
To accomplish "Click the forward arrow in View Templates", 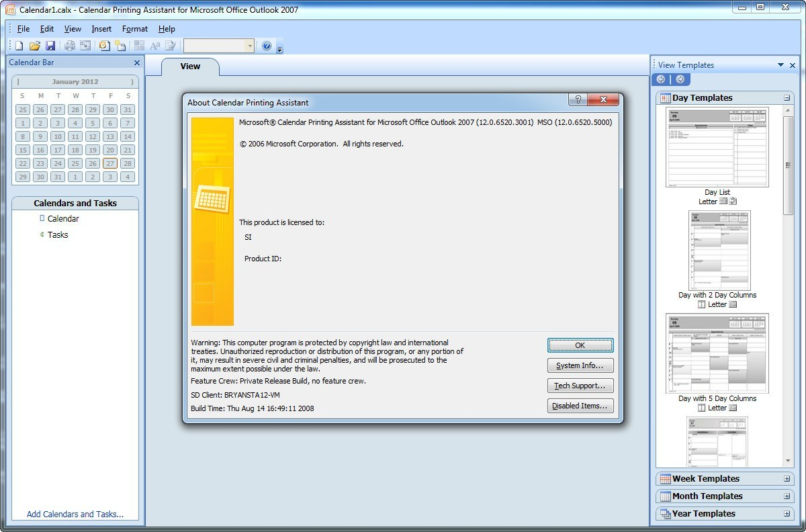I will pos(680,79).
